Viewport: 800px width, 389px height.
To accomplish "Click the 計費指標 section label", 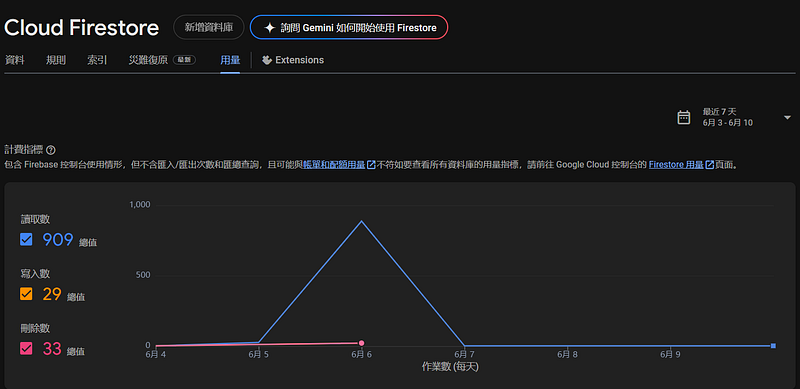I will click(23, 150).
